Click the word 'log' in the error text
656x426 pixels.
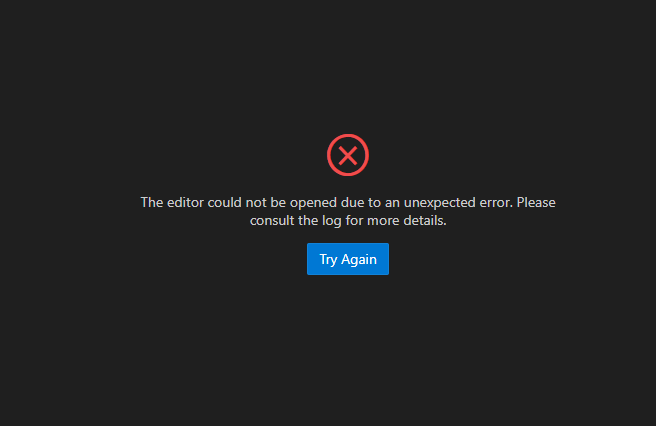click(331, 221)
